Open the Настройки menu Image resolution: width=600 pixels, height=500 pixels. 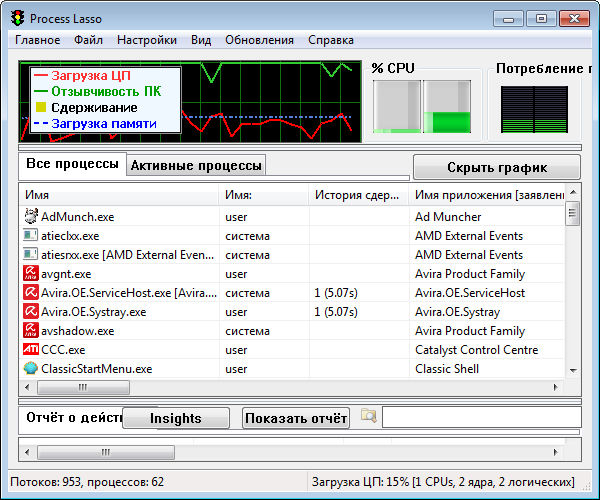click(147, 40)
